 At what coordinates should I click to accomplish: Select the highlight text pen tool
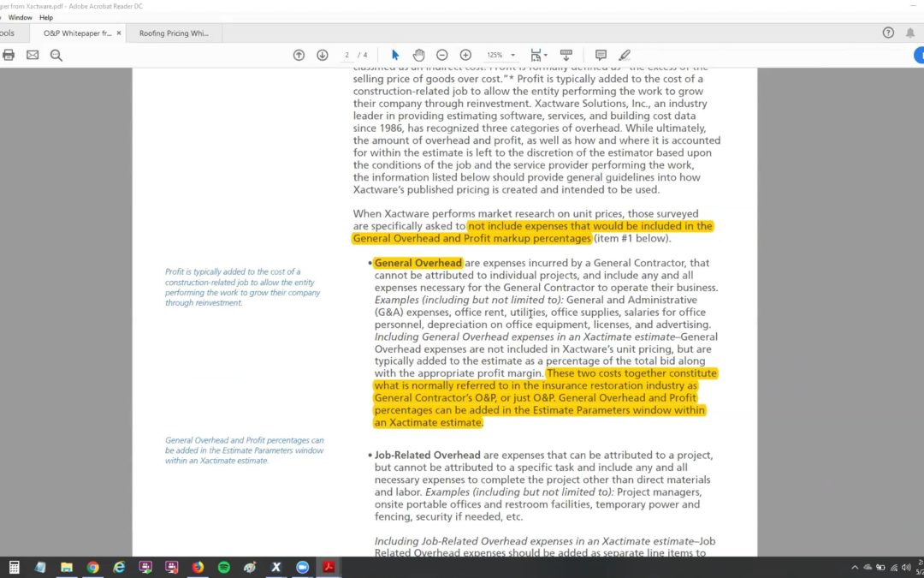625,55
